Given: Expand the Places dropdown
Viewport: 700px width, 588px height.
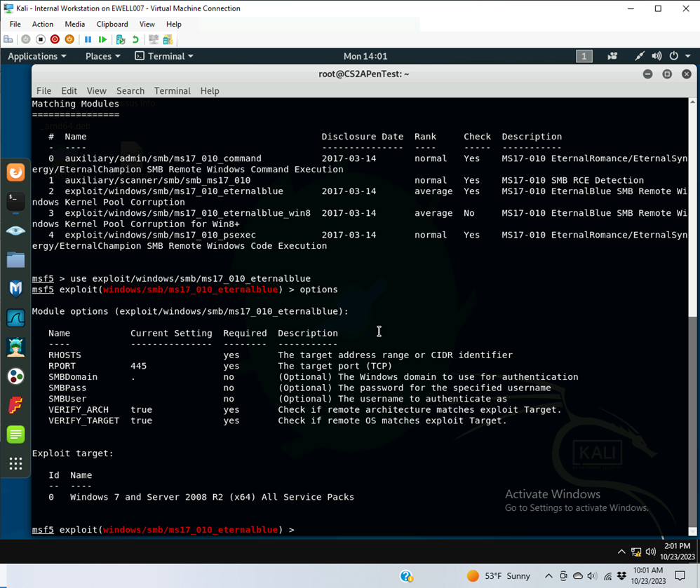Looking at the screenshot, I should (102, 56).
